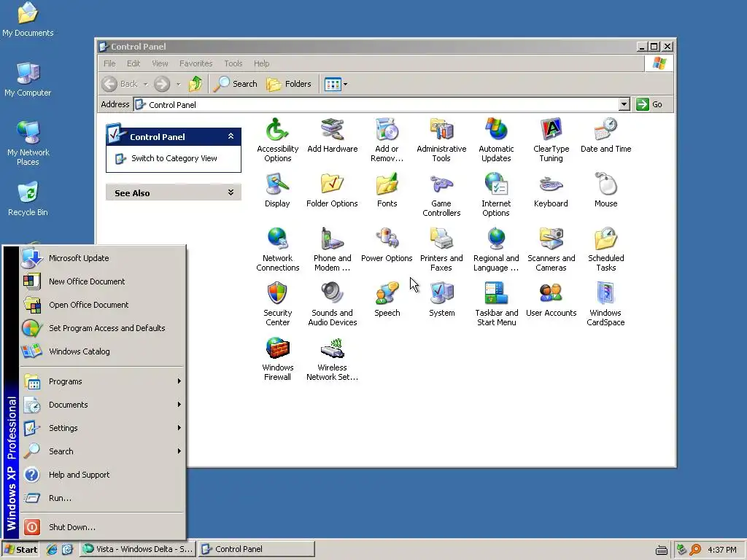Open Date and Time settings icon

click(x=605, y=135)
